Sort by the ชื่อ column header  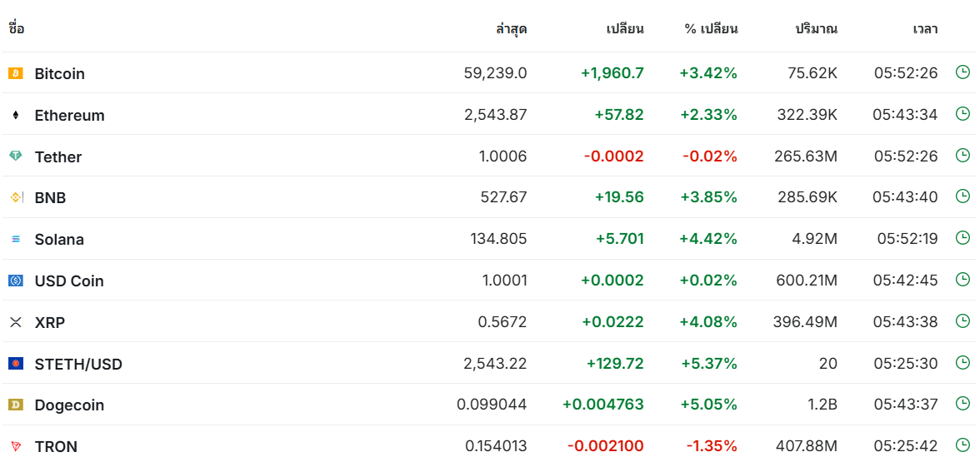pyautogui.click(x=16, y=28)
